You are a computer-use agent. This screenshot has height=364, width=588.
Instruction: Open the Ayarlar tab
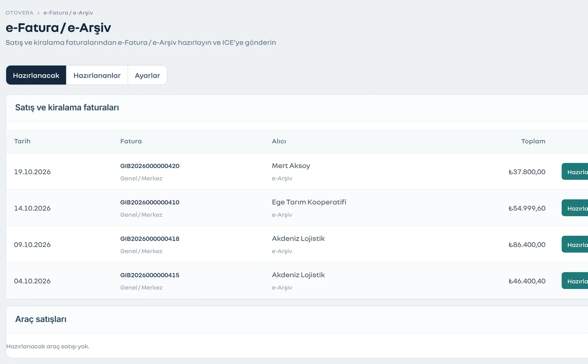coord(147,75)
